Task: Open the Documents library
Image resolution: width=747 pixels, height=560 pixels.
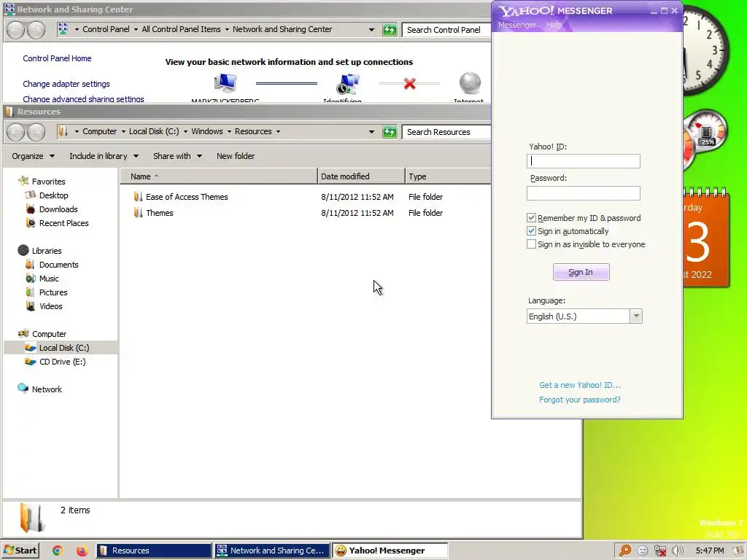Action: [58, 265]
